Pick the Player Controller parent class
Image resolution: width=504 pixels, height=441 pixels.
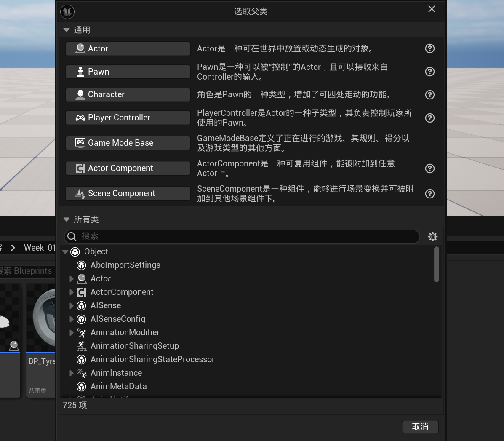coord(128,118)
